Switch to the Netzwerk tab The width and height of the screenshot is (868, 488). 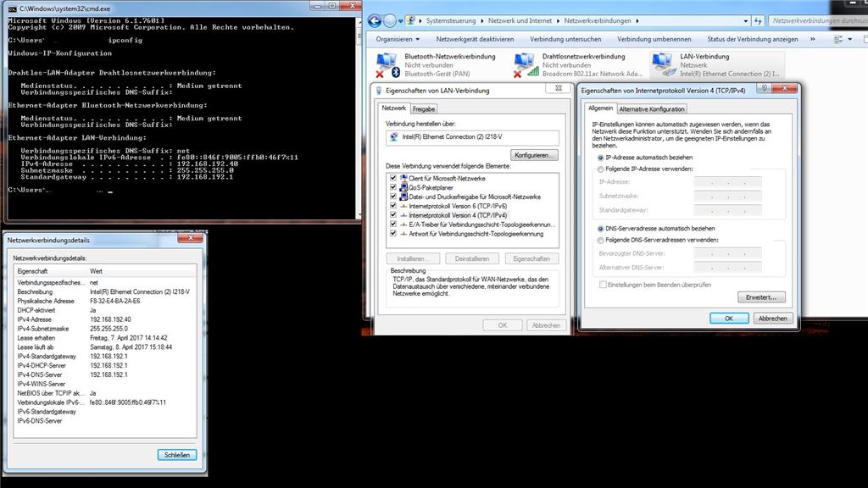[x=393, y=108]
